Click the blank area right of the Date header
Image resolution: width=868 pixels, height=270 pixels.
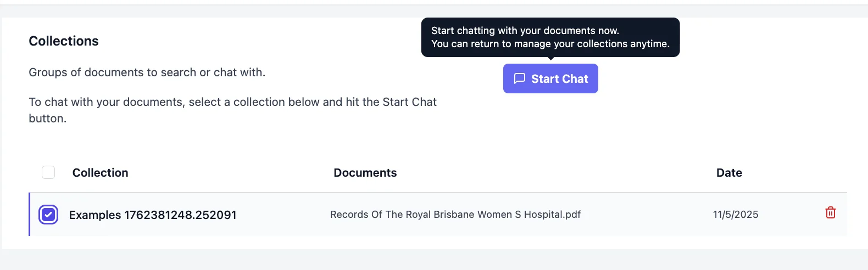(x=797, y=173)
